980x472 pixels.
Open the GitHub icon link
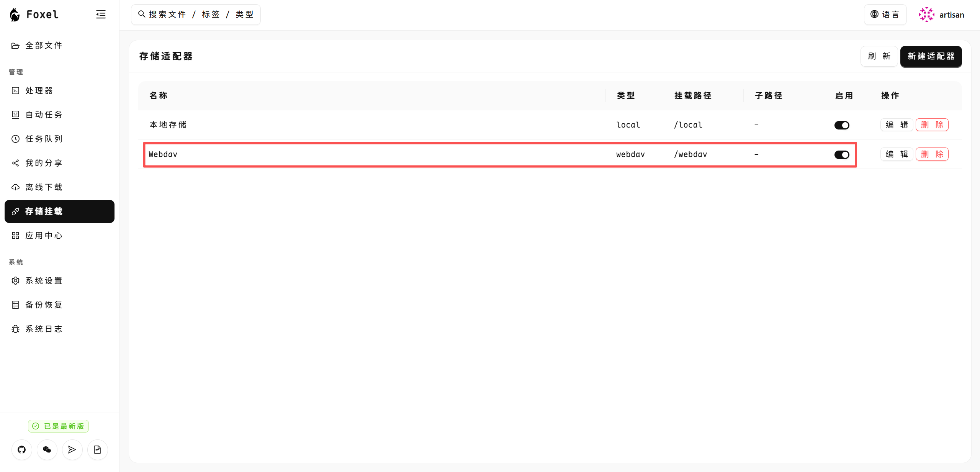(22, 449)
